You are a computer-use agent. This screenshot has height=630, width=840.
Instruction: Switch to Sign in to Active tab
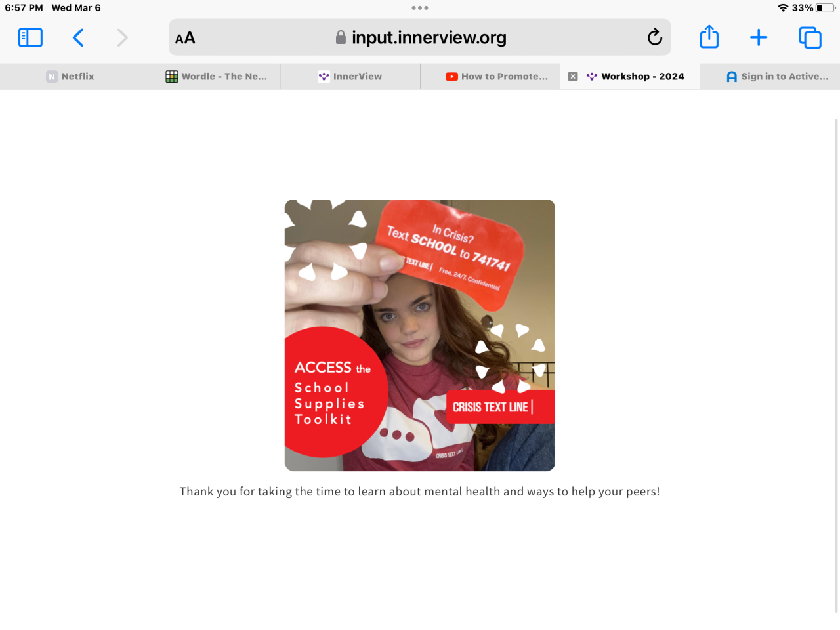[770, 76]
